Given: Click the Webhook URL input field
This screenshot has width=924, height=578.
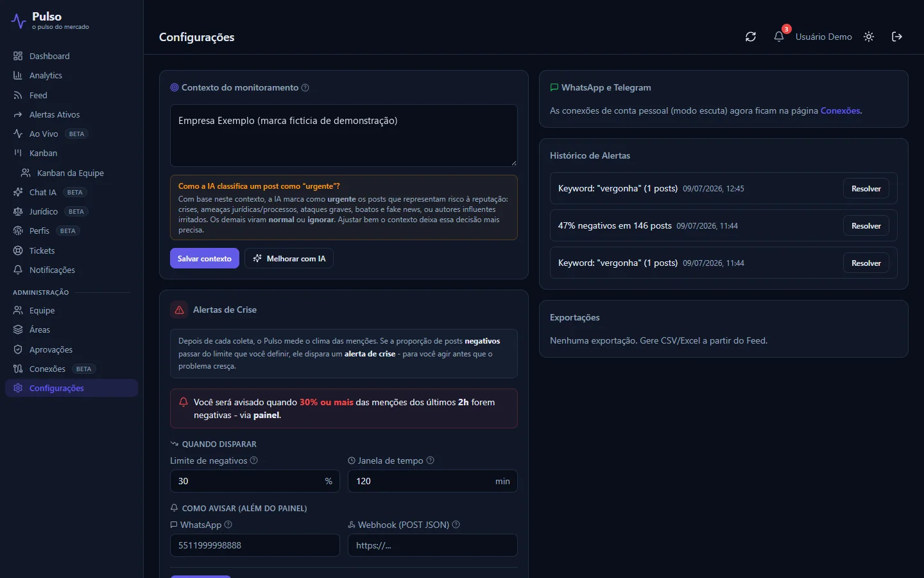Looking at the screenshot, I should pos(432,545).
